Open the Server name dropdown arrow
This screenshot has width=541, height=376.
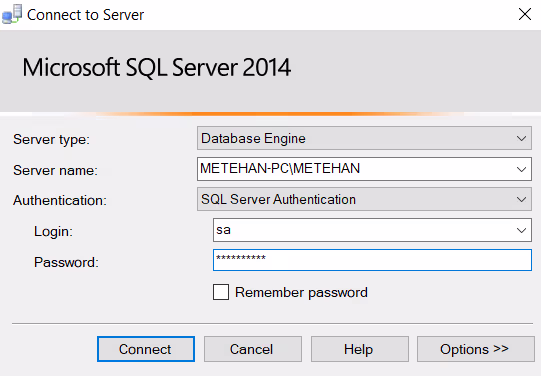click(521, 169)
